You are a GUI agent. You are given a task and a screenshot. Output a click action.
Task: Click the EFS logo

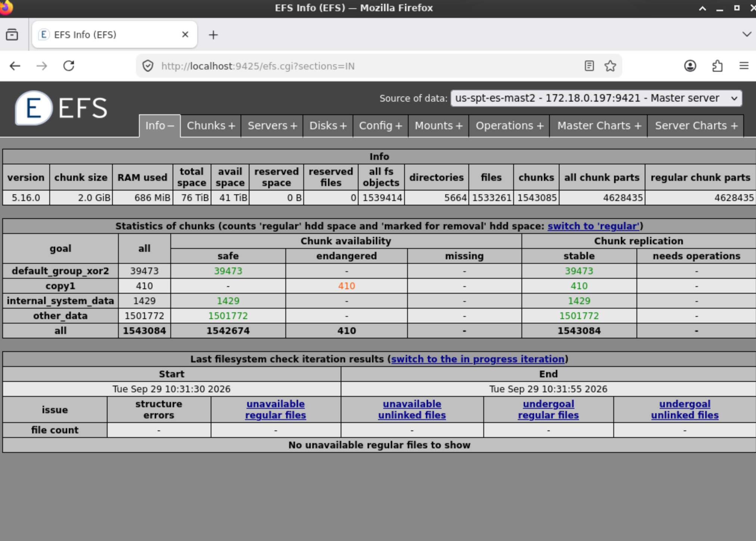(62, 108)
